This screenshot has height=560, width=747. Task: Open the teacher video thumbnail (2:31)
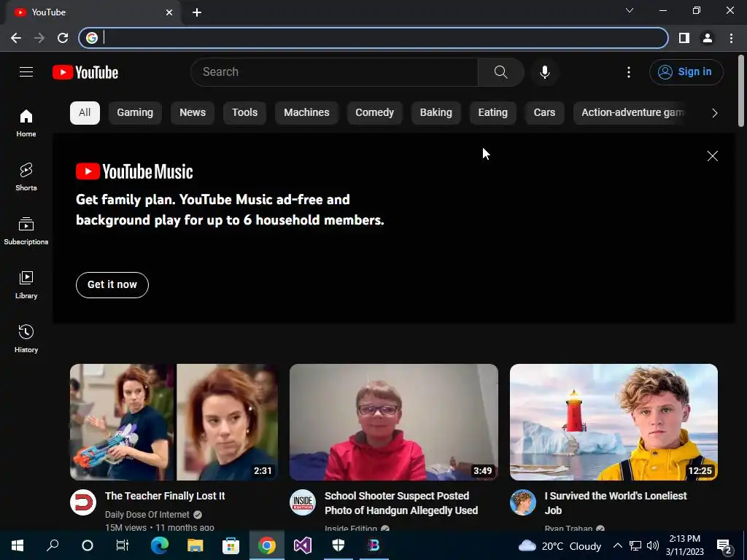pos(174,422)
